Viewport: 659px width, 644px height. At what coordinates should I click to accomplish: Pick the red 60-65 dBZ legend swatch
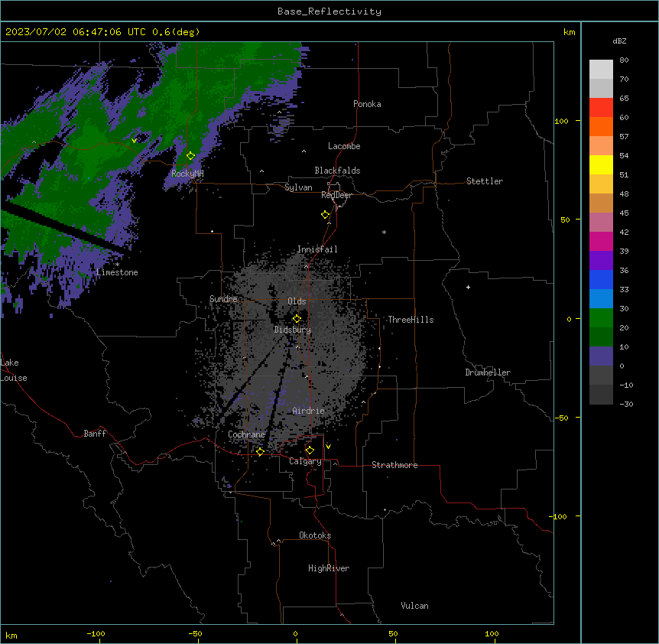(x=601, y=107)
